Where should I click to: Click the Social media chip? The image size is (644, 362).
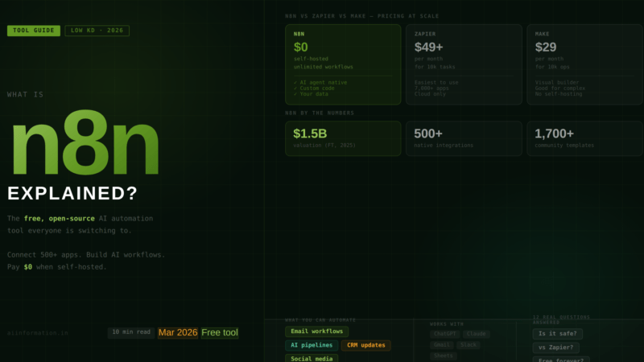pos(312,358)
